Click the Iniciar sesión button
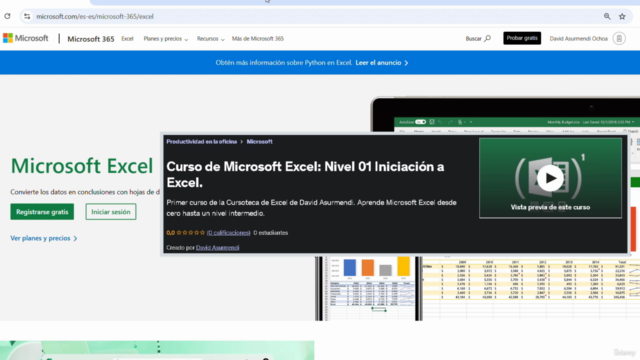 111,212
